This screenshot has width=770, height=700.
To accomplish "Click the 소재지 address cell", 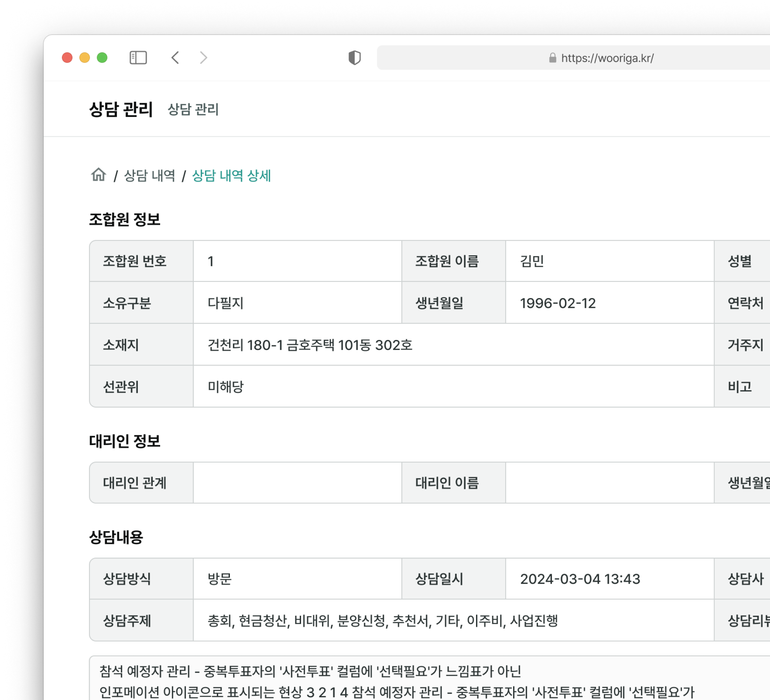I will click(310, 345).
